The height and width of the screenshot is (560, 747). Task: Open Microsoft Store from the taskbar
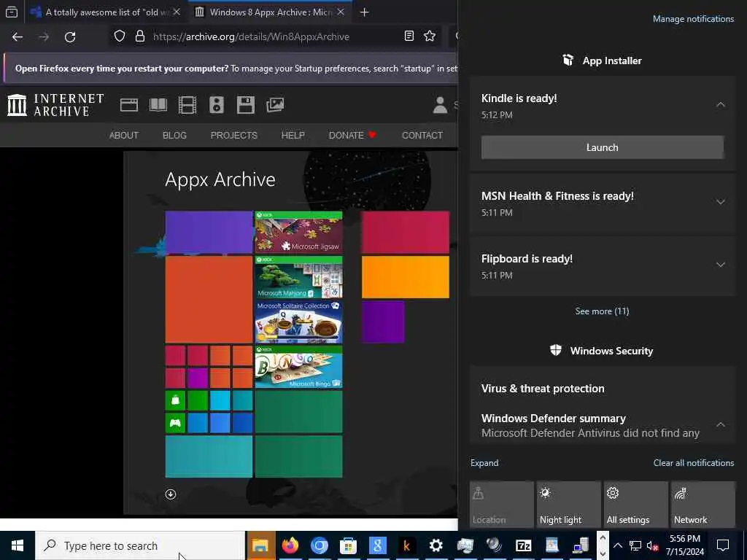(x=348, y=545)
